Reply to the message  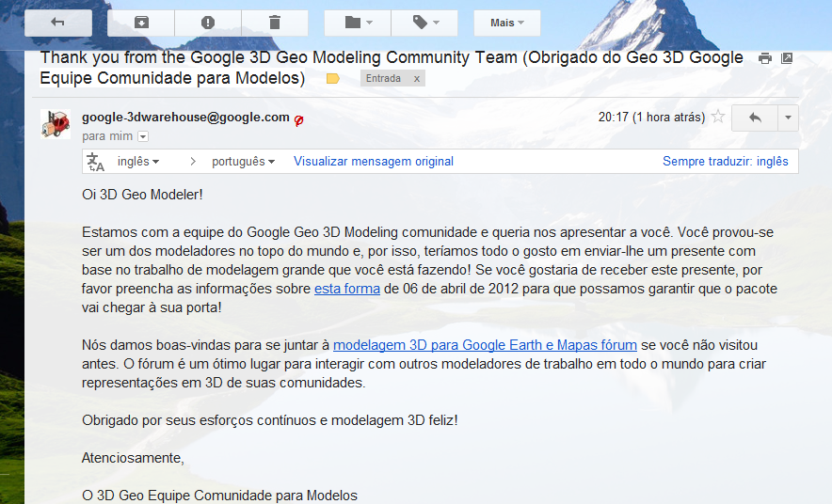tap(755, 118)
